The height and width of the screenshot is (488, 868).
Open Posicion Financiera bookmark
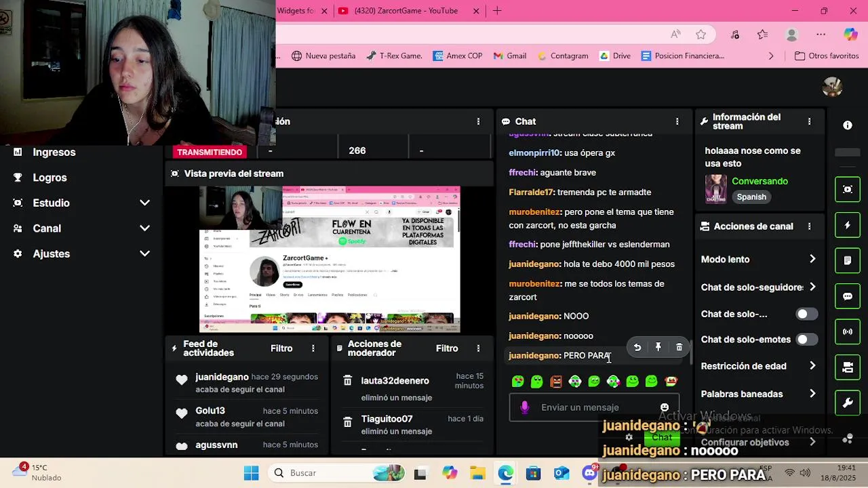coord(682,56)
